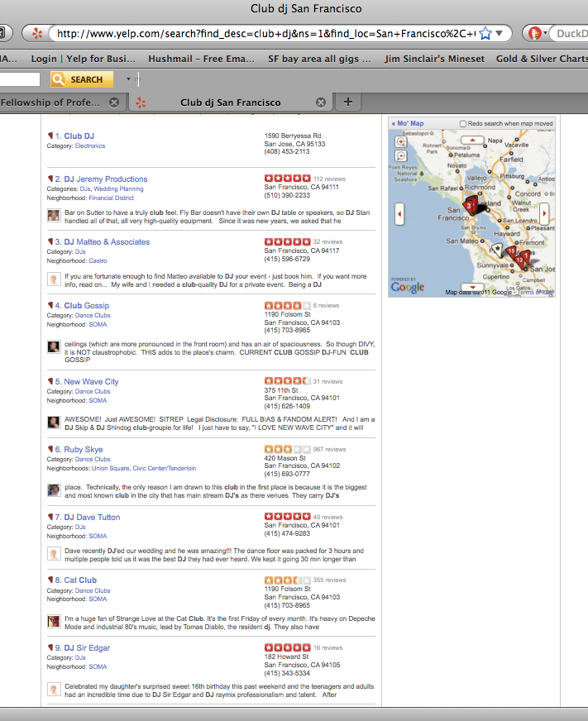Screen dimensions: 588x721
Task: Expand the toolbar search options arrow
Action: pos(128,79)
